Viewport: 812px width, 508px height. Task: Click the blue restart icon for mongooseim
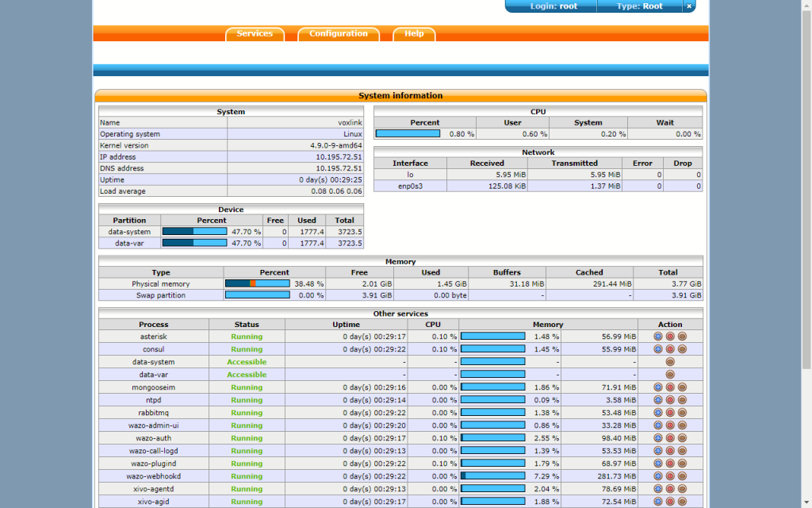point(658,387)
